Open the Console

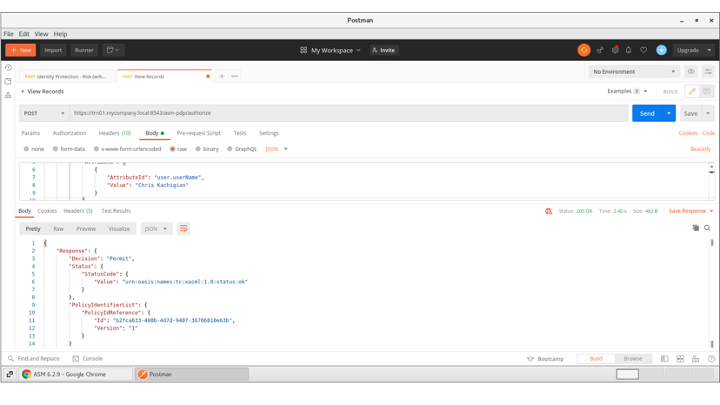click(x=88, y=359)
